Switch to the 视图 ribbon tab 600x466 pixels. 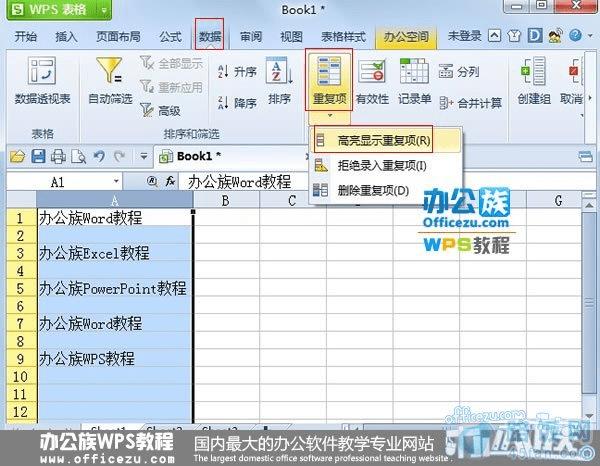292,37
